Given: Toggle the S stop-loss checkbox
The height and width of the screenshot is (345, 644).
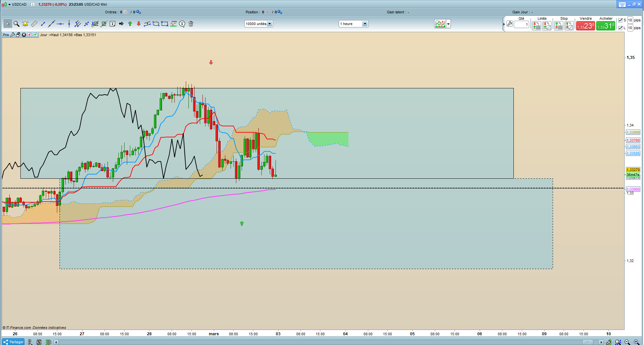Looking at the screenshot, I should coord(620,20).
